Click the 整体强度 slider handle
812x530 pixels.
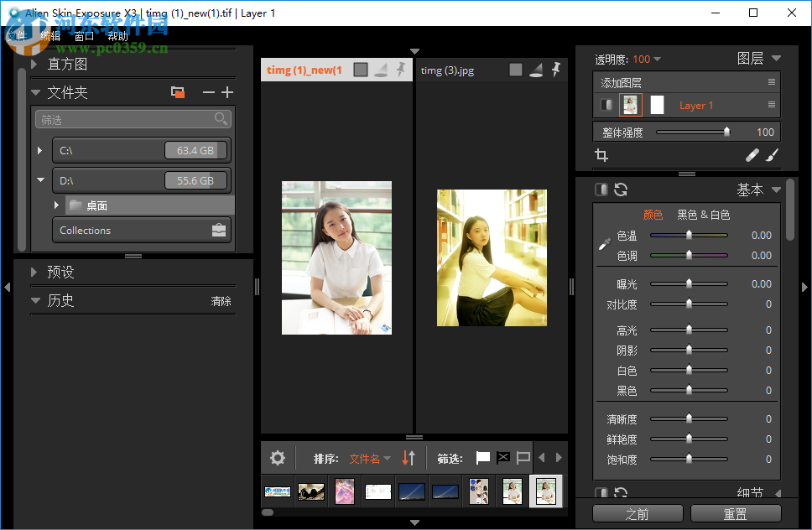pos(726,132)
